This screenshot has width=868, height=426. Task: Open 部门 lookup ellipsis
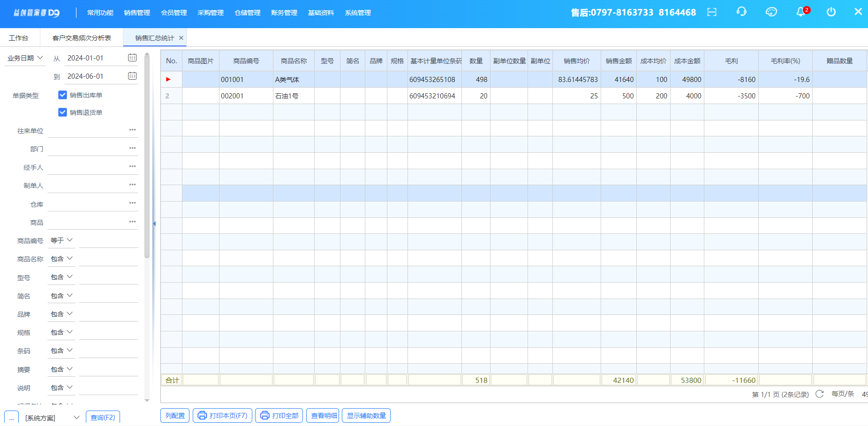pos(133,148)
